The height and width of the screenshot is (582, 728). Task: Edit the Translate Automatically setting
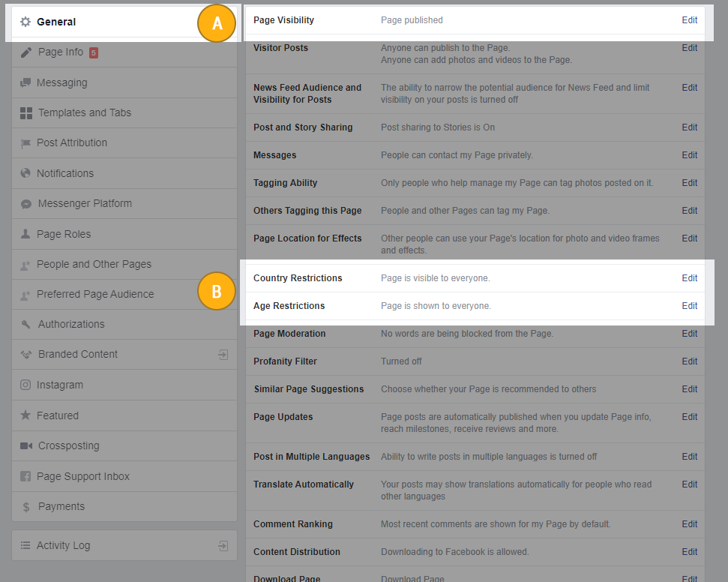(690, 484)
